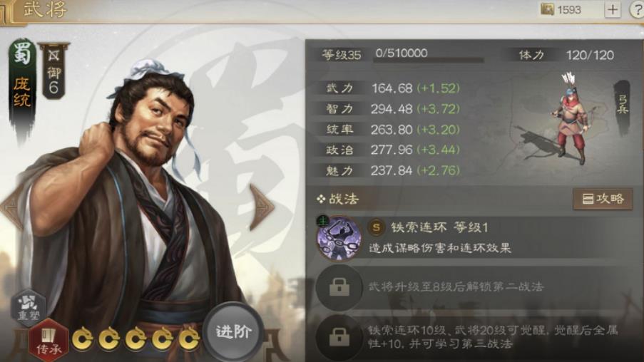Tap the plus icon beside 1593
Viewport: 644px width, 362px height.
(x=613, y=9)
